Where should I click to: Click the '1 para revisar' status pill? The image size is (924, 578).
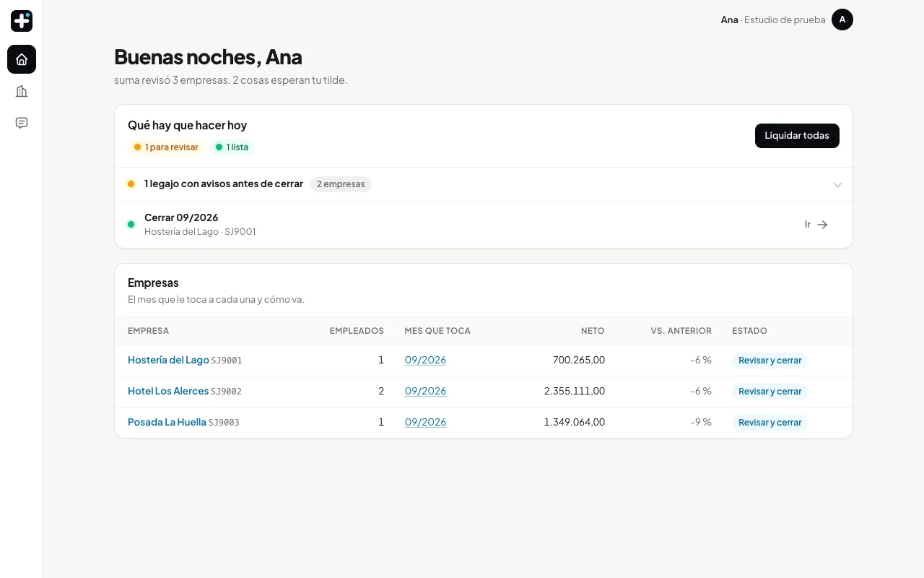(166, 147)
